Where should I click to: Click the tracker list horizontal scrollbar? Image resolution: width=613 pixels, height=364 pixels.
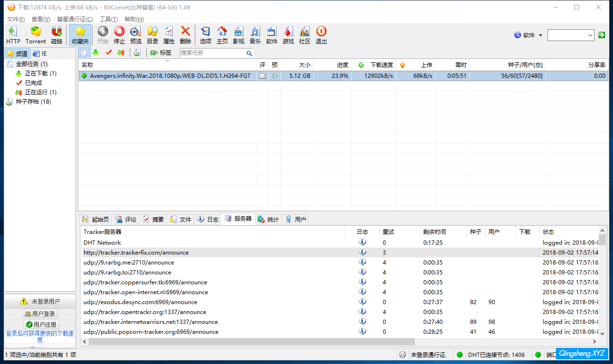coord(252,341)
